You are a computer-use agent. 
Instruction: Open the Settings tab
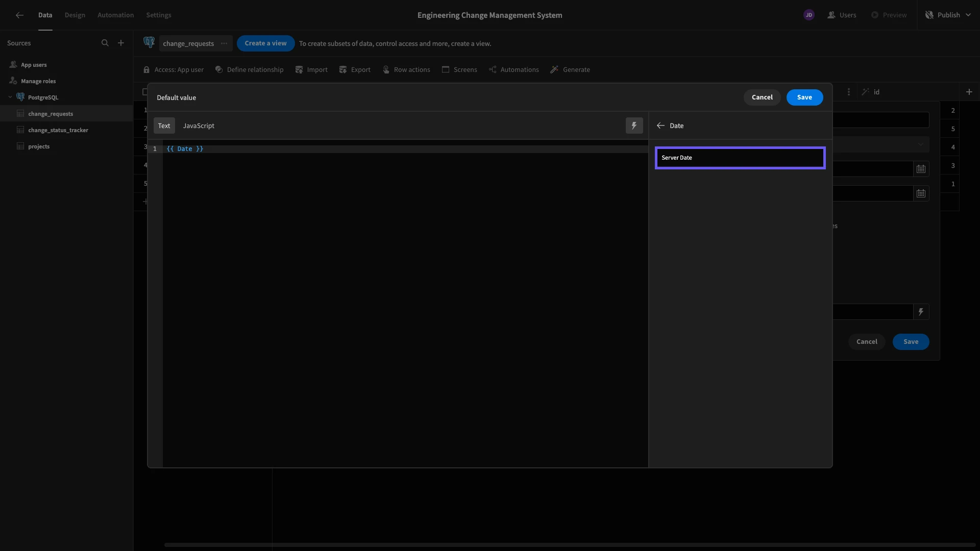159,15
